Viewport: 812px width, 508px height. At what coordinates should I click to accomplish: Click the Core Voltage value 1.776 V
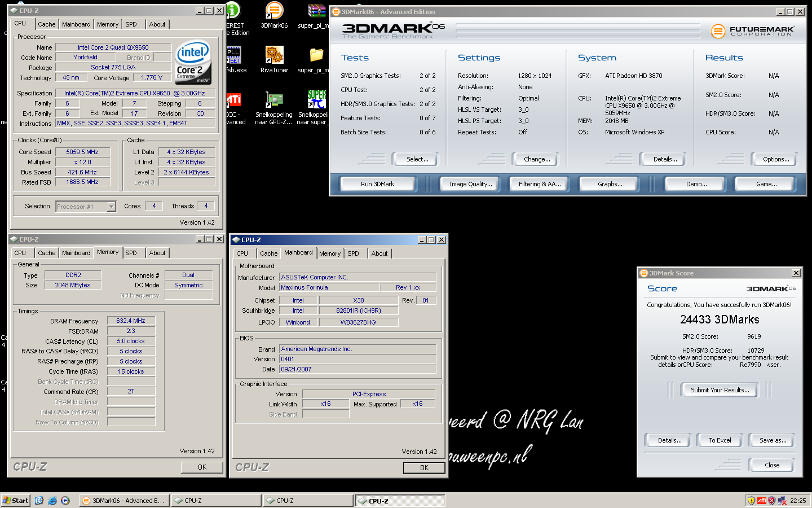click(x=152, y=78)
